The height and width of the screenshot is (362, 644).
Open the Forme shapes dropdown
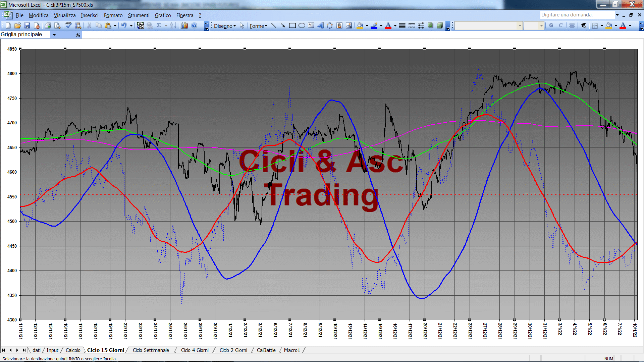tap(259, 26)
